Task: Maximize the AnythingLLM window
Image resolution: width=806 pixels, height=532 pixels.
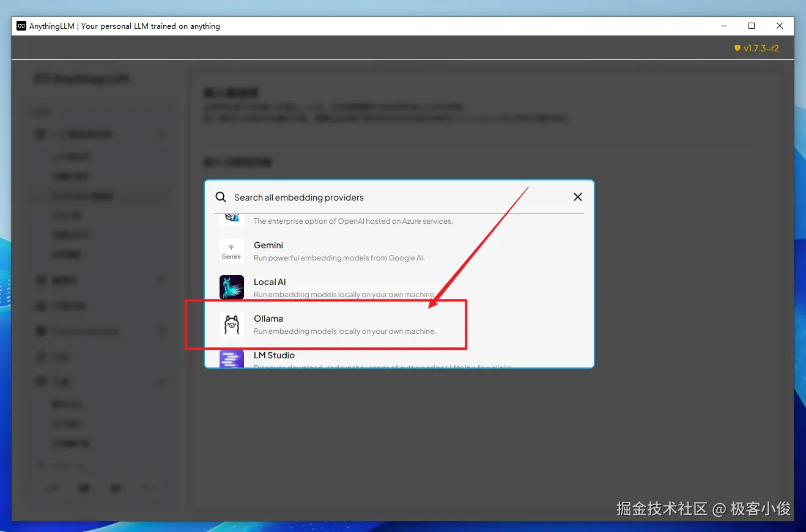Action: tap(752, 26)
